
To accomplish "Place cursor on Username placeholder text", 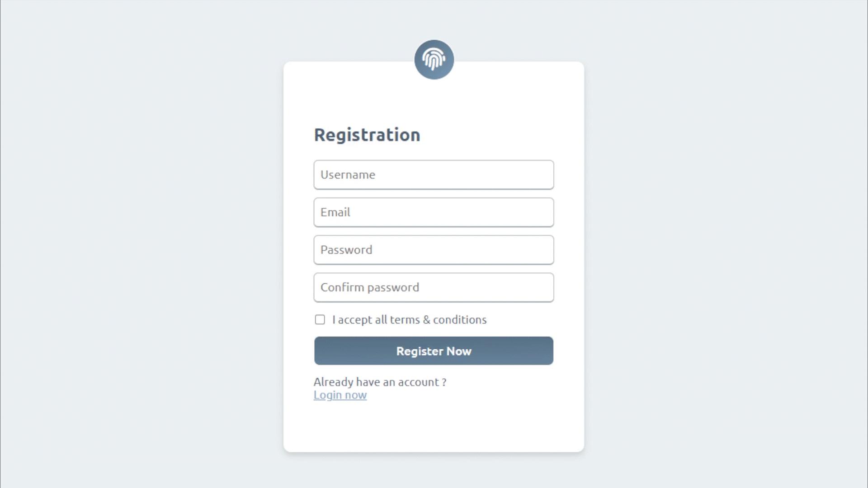I will coord(348,174).
